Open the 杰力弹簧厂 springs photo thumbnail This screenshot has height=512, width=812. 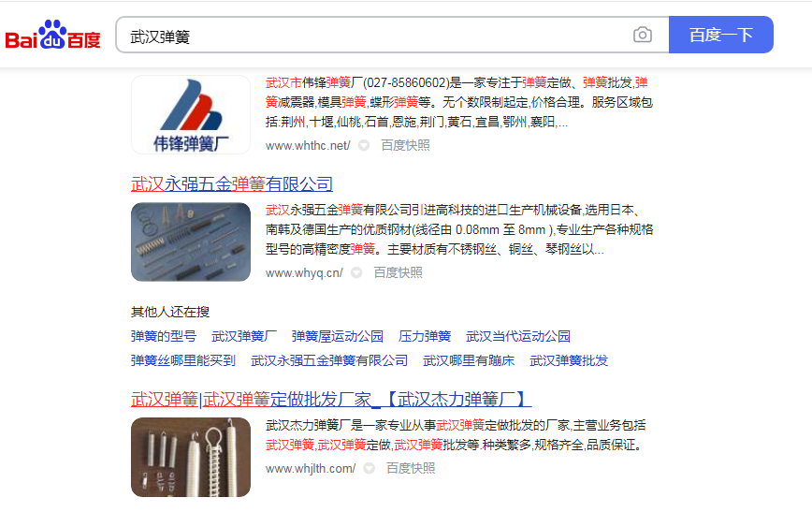point(191,457)
